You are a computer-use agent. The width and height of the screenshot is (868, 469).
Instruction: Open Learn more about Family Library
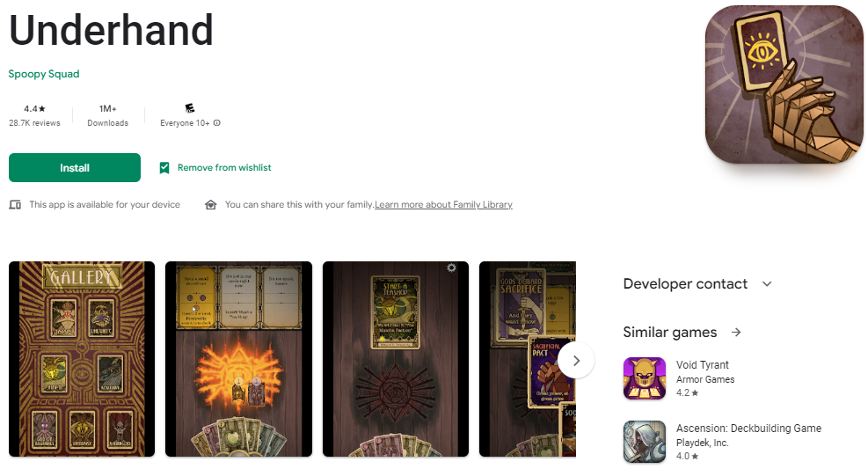point(443,204)
